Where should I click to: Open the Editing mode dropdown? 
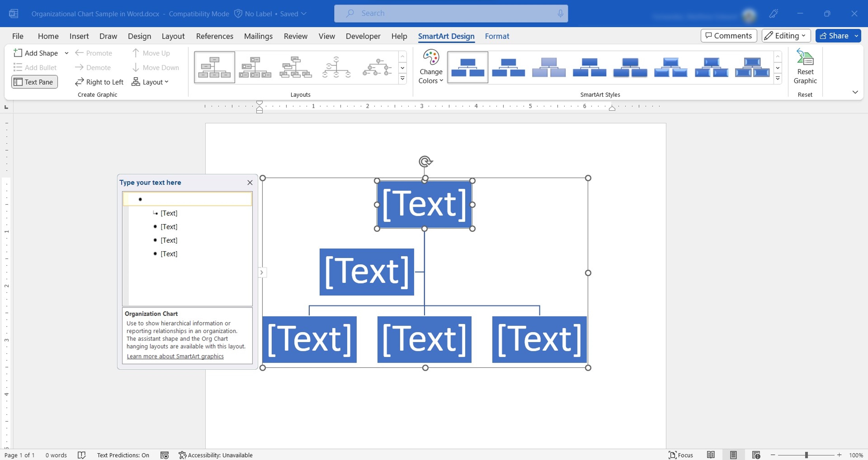tap(786, 36)
